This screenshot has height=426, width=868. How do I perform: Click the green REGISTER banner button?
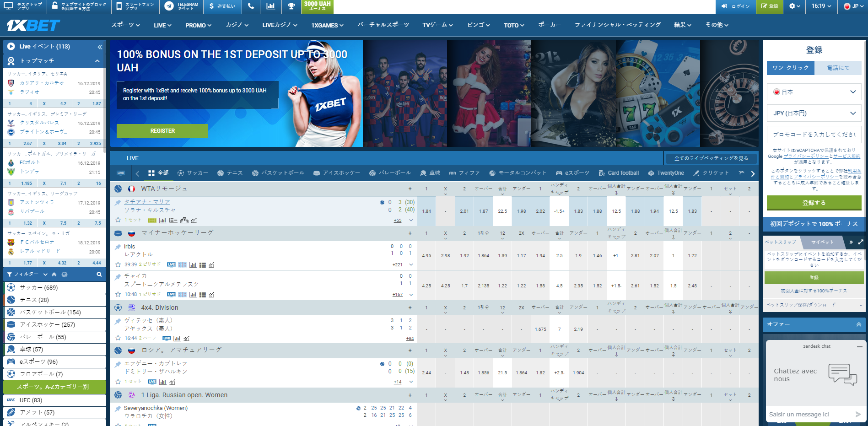pyautogui.click(x=162, y=131)
